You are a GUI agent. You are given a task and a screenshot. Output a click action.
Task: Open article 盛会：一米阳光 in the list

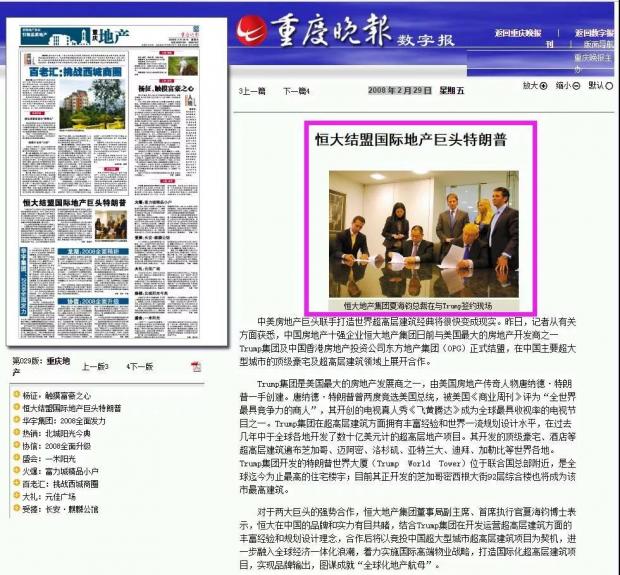(x=49, y=459)
